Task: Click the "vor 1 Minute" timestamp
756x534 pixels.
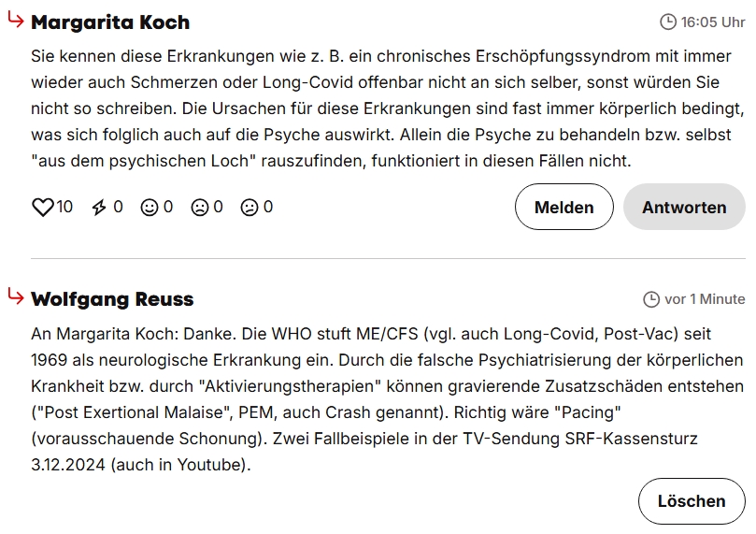Action: [x=705, y=299]
